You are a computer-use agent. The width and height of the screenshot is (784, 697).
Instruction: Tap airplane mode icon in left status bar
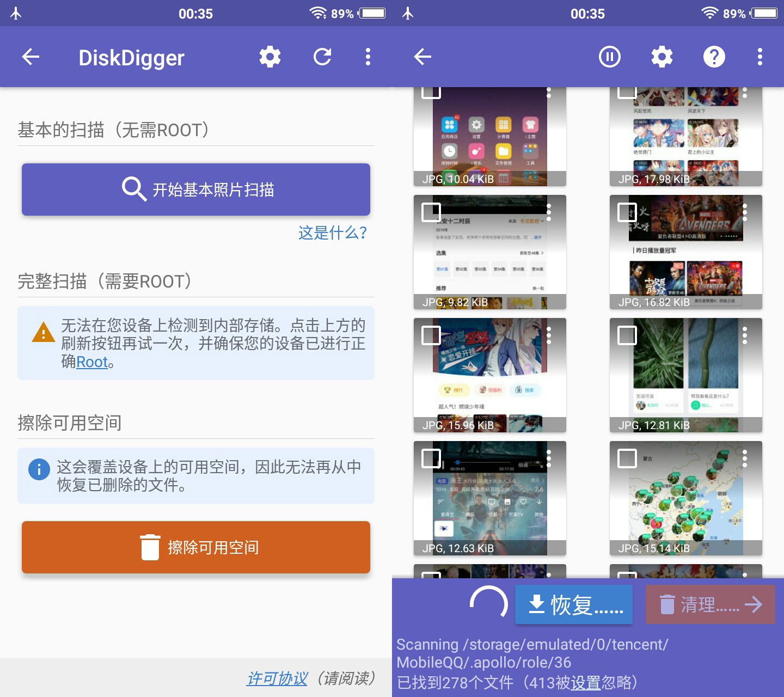[16, 13]
